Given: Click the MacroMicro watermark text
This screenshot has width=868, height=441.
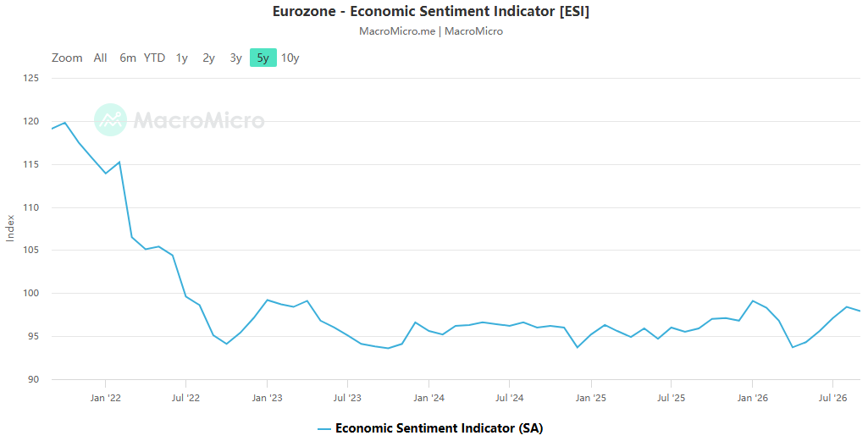Looking at the screenshot, I should [x=199, y=120].
